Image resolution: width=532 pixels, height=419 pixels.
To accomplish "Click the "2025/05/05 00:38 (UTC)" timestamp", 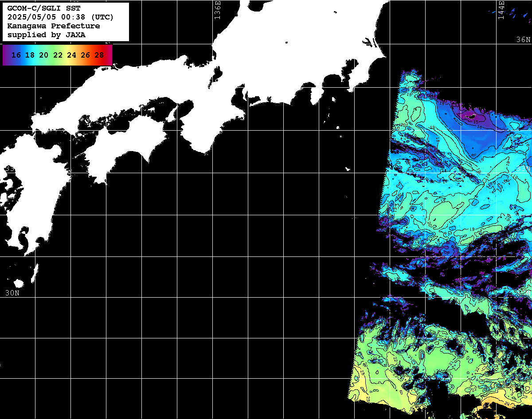I will [x=60, y=17].
